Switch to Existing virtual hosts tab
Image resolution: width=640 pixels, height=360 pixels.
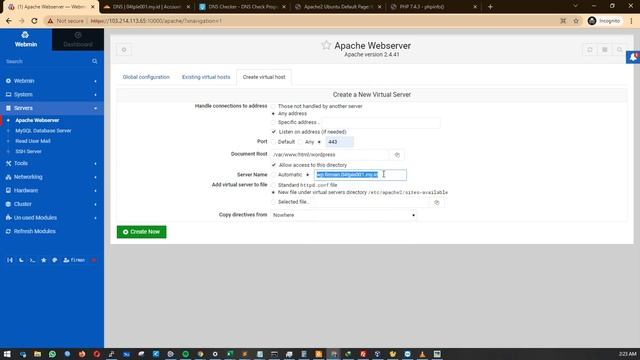pyautogui.click(x=206, y=77)
